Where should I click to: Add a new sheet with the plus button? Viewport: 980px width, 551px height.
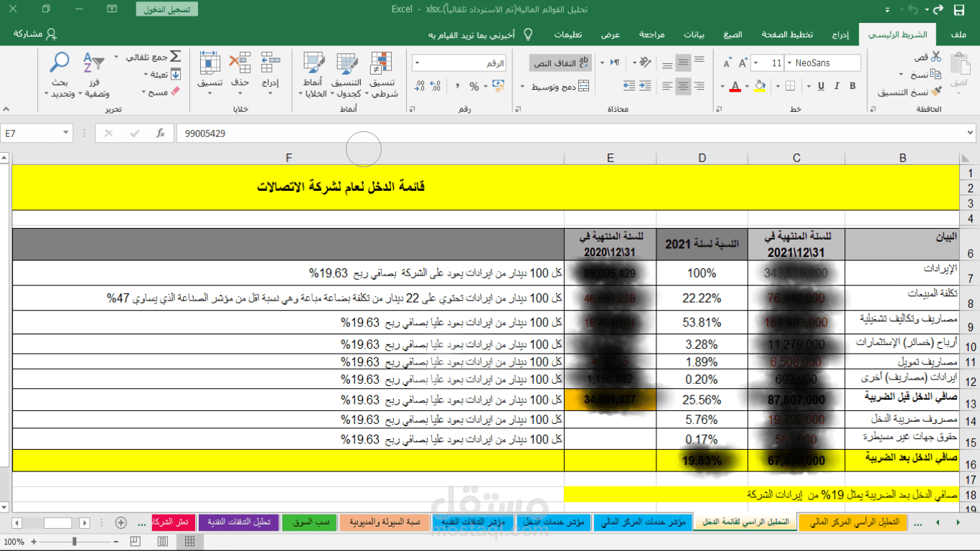tap(121, 522)
